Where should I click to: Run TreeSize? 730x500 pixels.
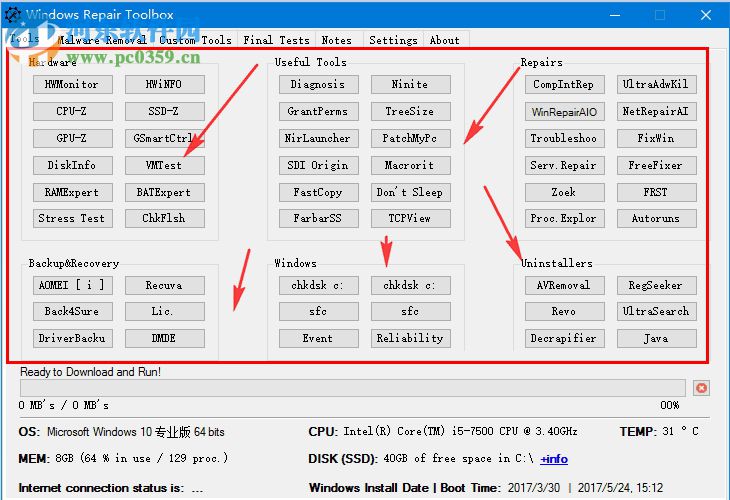(x=411, y=111)
